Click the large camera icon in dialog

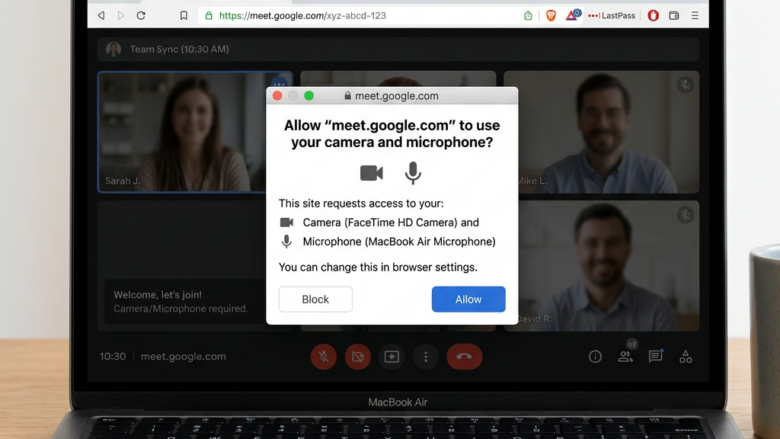click(372, 173)
